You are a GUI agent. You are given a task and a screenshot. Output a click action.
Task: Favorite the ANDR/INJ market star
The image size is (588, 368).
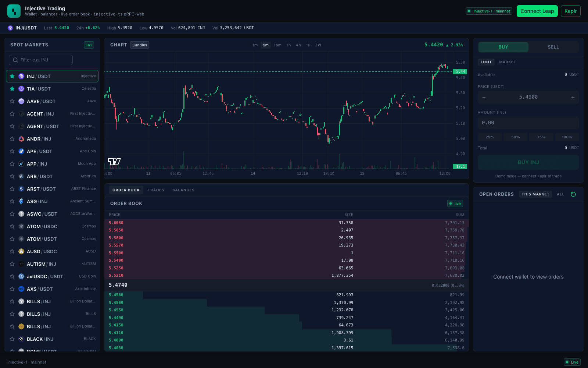12,139
